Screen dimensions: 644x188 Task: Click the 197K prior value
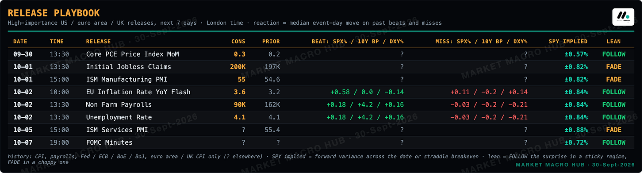(x=272, y=67)
